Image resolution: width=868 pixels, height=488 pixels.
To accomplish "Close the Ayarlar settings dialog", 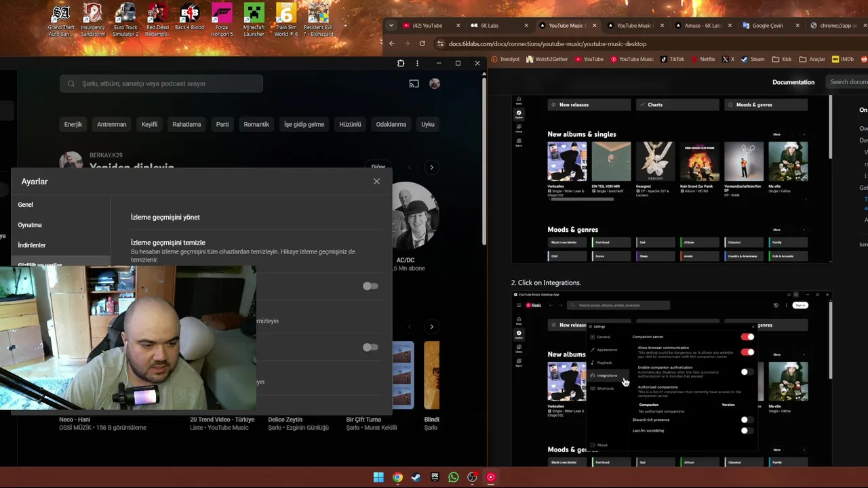I will (x=376, y=182).
